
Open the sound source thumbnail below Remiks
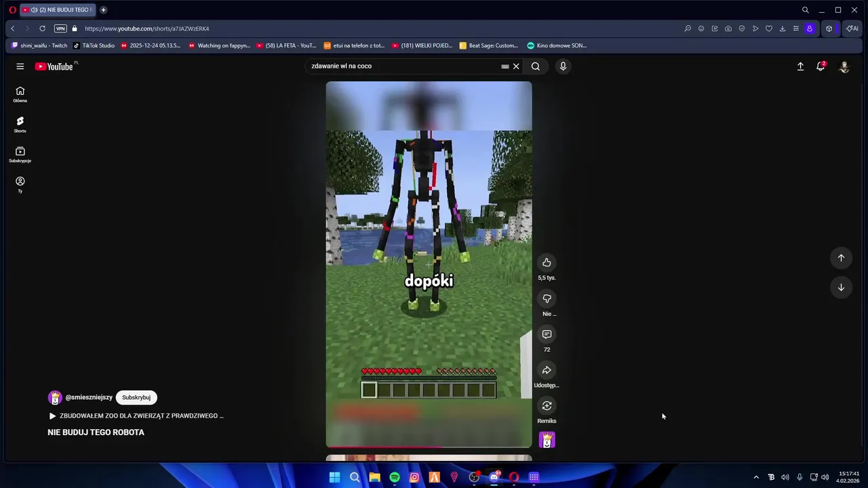(x=547, y=440)
